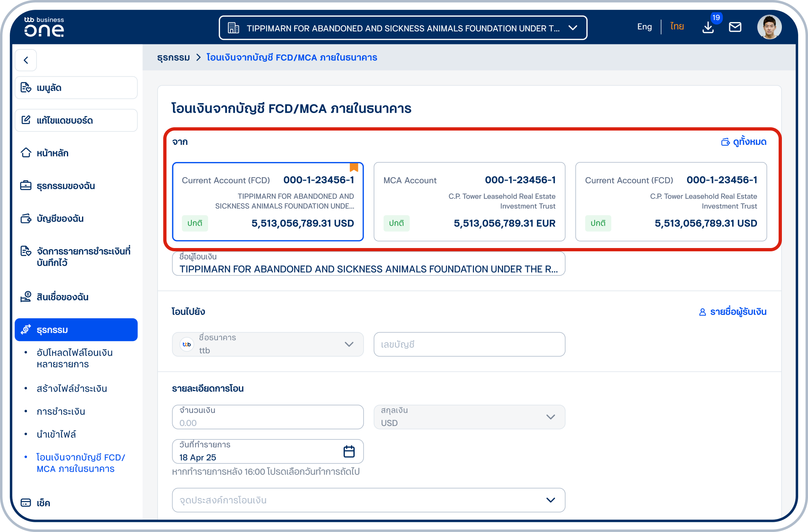Click รายชื่อผู้รับเงิน payee list link
Image resolution: width=808 pixels, height=532 pixels.
click(733, 312)
